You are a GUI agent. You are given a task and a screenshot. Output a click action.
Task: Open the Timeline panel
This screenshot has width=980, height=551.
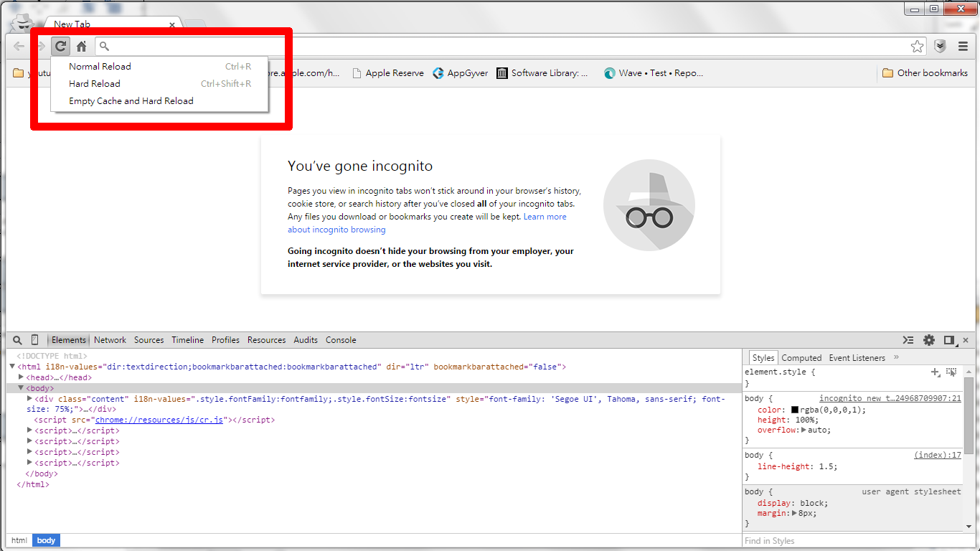[187, 340]
